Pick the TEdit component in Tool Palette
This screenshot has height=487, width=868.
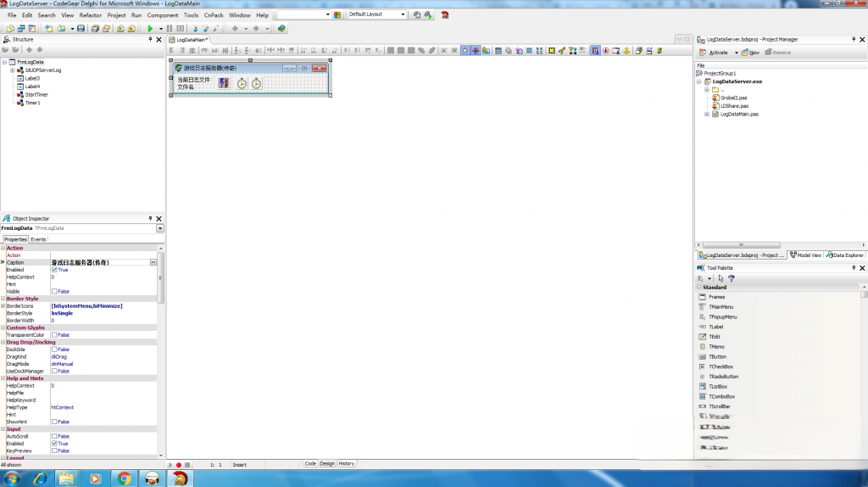[x=715, y=337]
